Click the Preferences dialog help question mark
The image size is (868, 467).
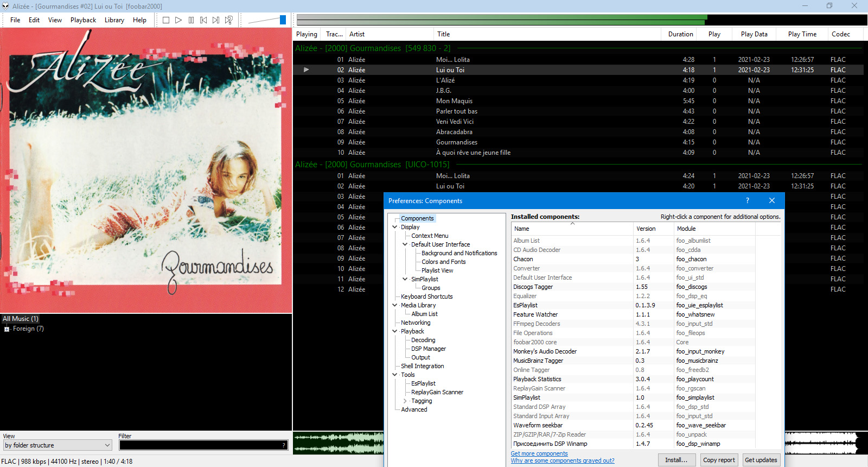[748, 200]
